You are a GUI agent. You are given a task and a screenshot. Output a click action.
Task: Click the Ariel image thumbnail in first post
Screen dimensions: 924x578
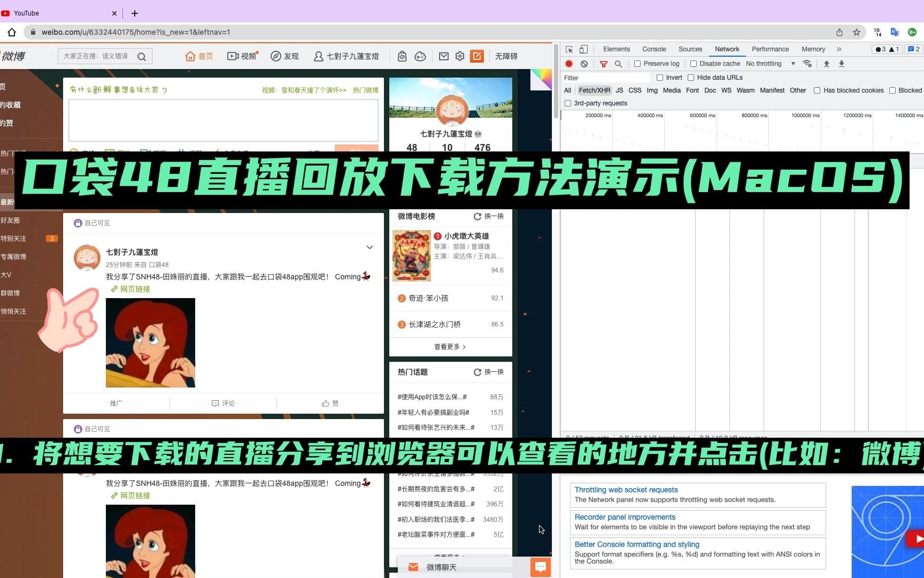(x=150, y=343)
